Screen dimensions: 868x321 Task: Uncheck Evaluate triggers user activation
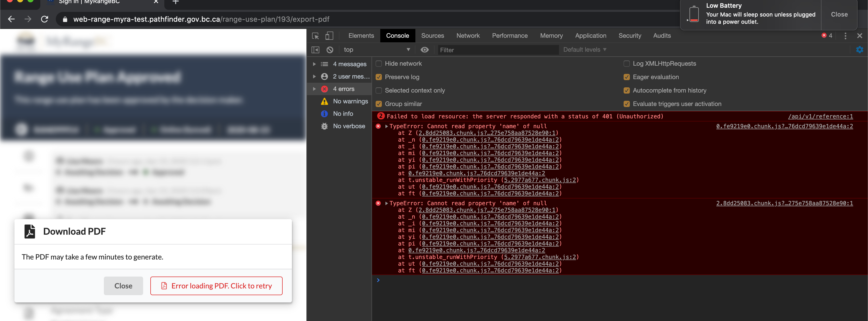coord(627,104)
